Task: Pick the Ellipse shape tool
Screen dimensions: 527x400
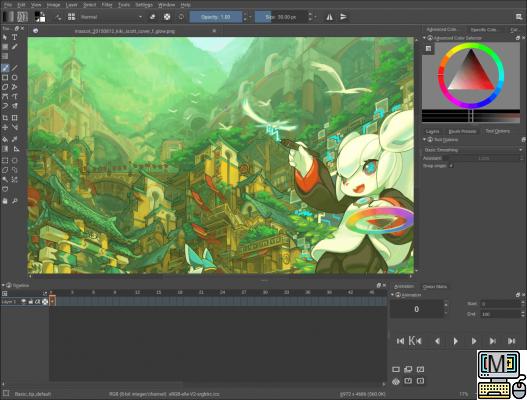Action: (14, 78)
